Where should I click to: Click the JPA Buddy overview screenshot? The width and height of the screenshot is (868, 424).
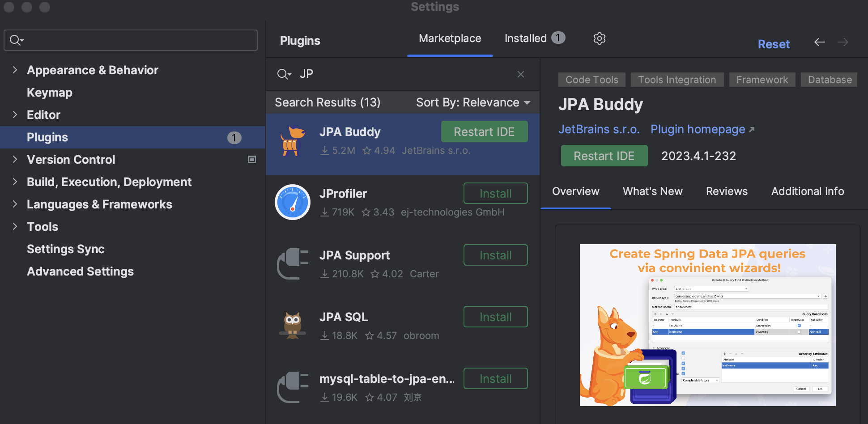(708, 325)
